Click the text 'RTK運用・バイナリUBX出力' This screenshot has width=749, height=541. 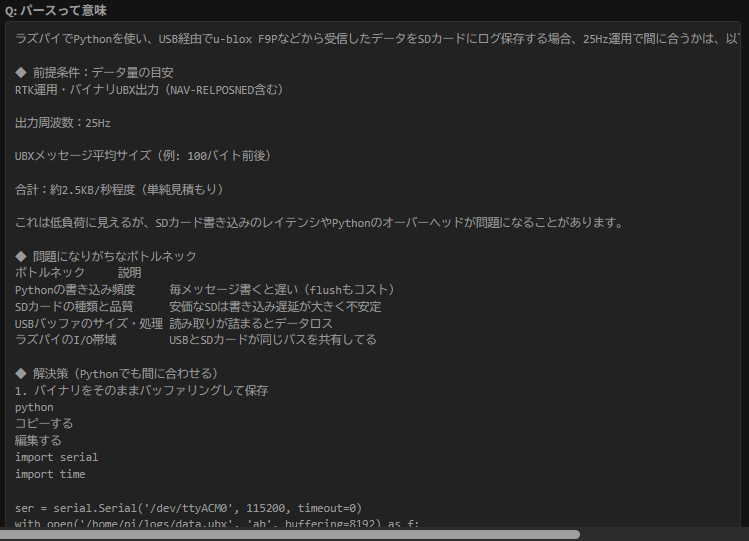87,90
